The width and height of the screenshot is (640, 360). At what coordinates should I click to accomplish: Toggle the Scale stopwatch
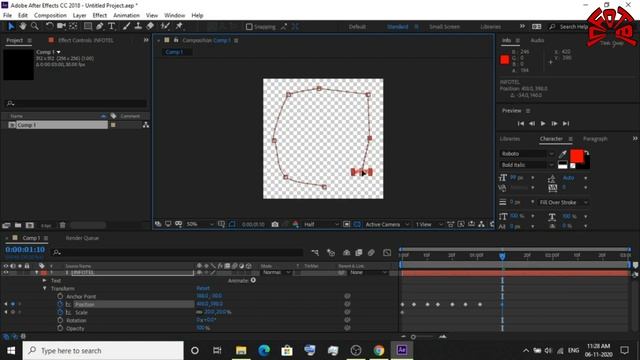pyautogui.click(x=60, y=312)
